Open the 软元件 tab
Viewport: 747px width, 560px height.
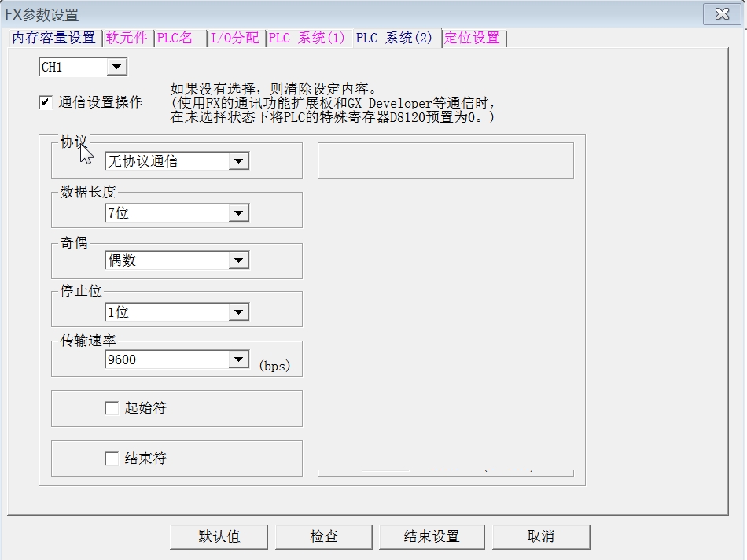tap(127, 38)
